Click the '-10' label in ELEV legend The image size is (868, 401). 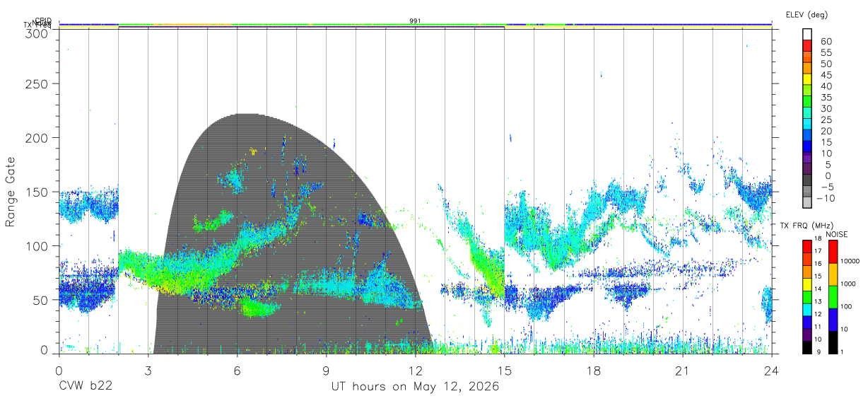824,198
